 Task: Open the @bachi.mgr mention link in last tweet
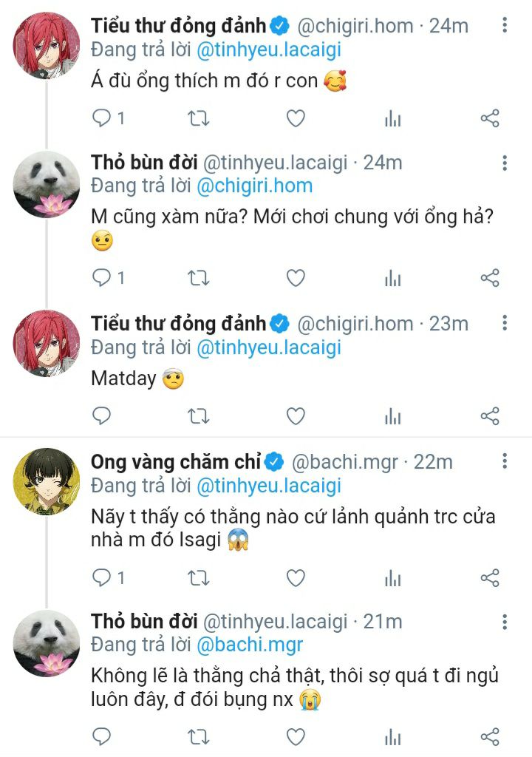pos(250,645)
